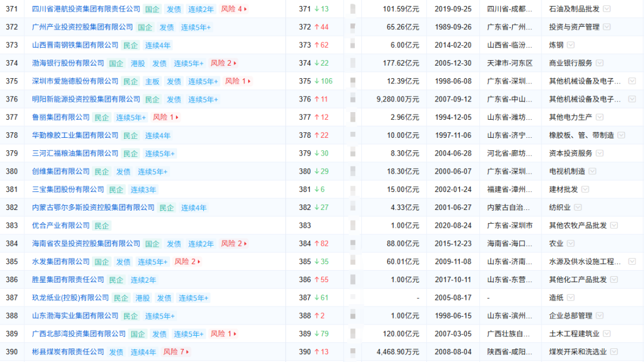
Task: Click 主板 tag on 深圳市爱施德 row
Action: [x=153, y=81]
